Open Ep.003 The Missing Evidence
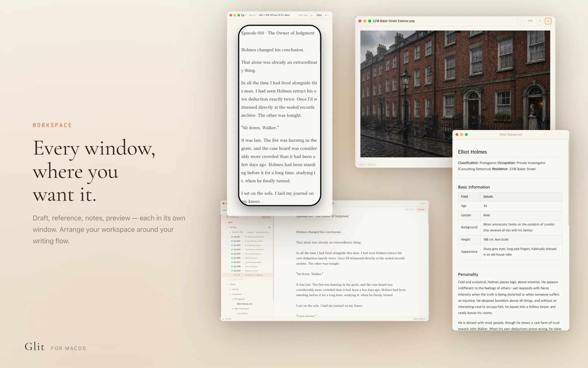The image size is (588, 368). 248,245
